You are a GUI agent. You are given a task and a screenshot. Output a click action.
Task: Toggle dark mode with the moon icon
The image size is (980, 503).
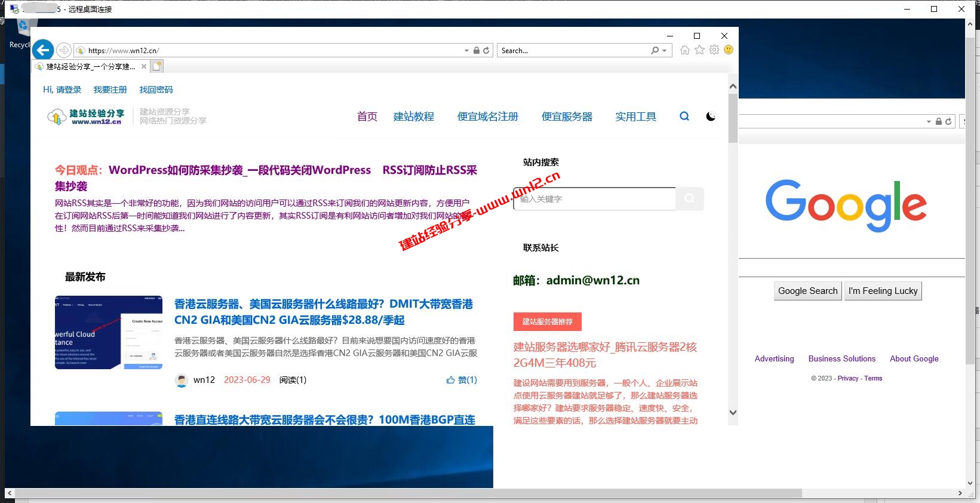(711, 116)
